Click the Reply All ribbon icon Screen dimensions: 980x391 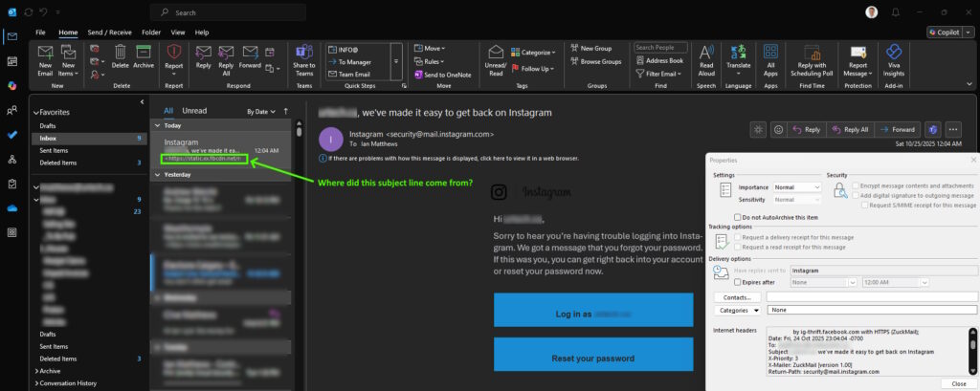coord(226,60)
